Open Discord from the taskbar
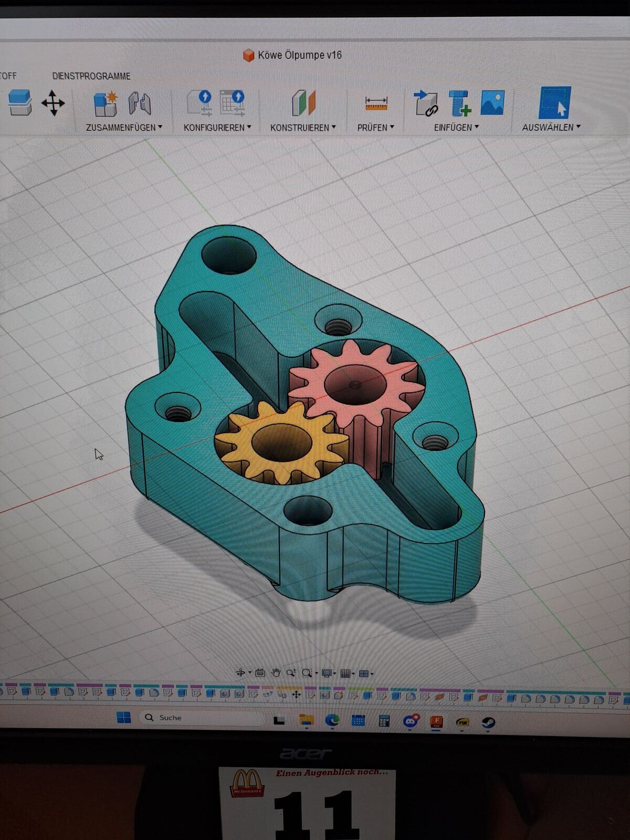630x840 pixels. pyautogui.click(x=411, y=721)
